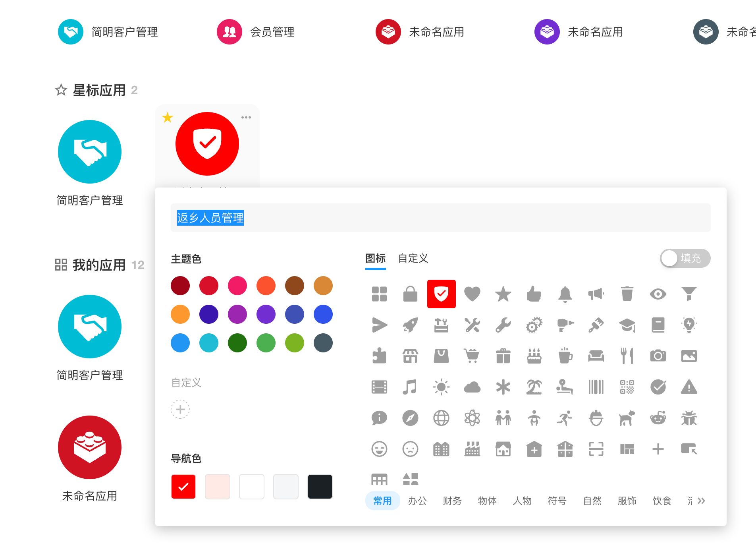Select the padlock icon
756x557 pixels.
click(x=411, y=294)
